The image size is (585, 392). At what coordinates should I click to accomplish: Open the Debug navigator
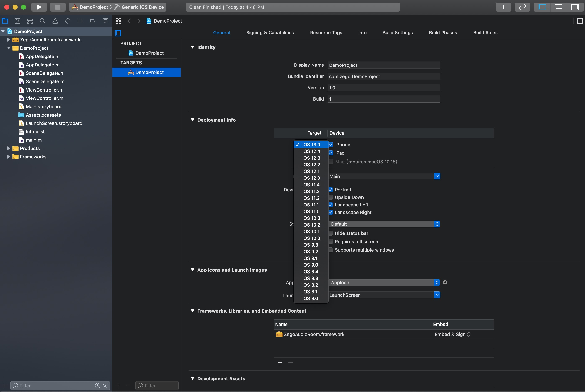[x=80, y=21]
